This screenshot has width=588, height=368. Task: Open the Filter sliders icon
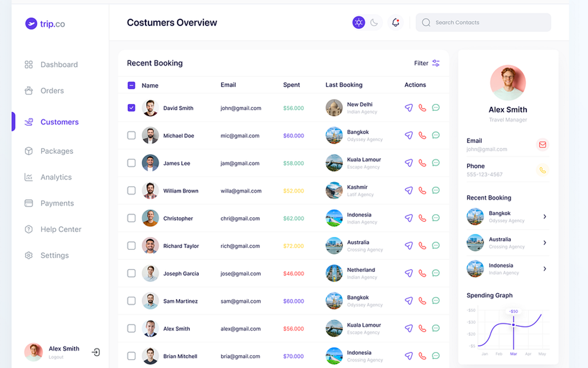436,63
